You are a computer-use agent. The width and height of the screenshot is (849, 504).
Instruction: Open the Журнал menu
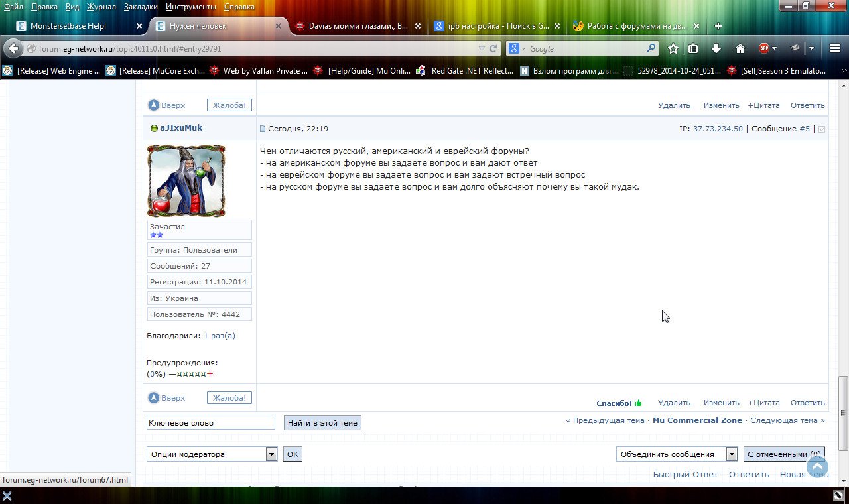(x=101, y=7)
